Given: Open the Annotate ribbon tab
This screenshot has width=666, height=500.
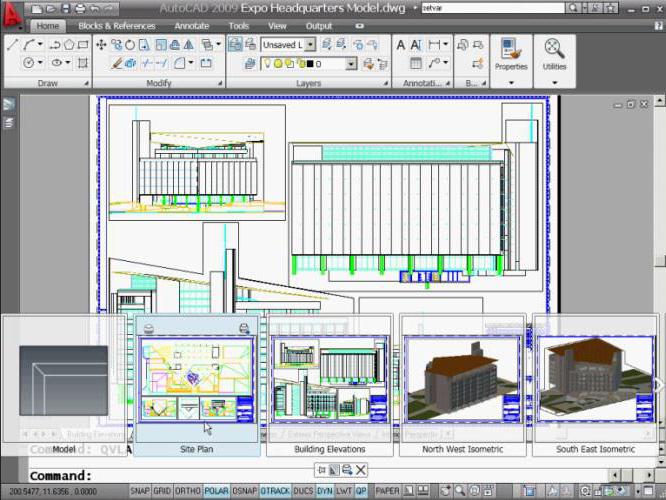Looking at the screenshot, I should (189, 26).
